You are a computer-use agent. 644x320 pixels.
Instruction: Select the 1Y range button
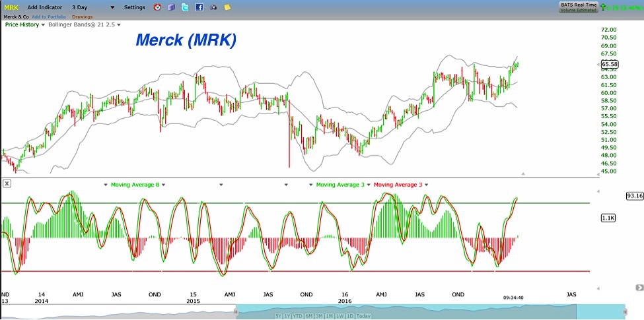pos(287,316)
